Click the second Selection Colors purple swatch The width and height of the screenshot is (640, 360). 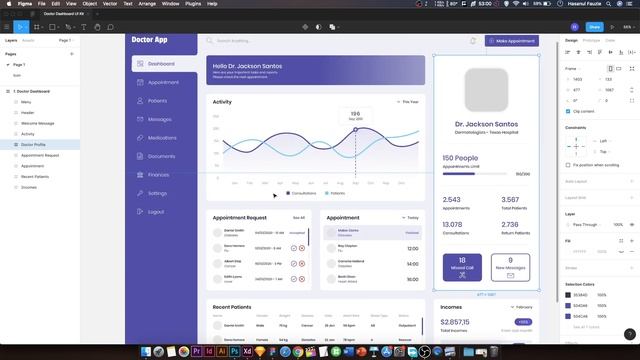568,305
